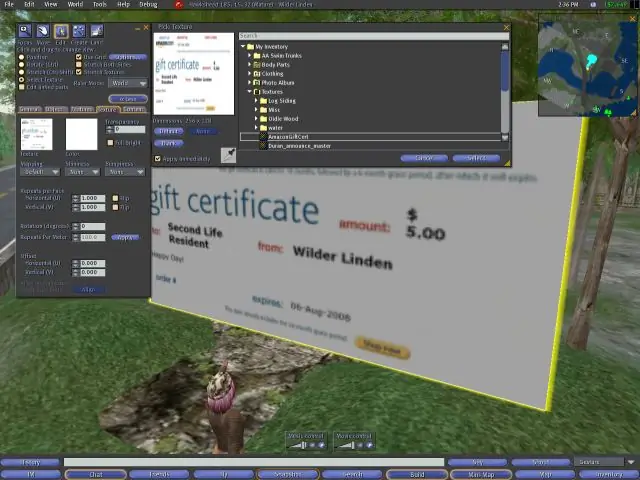This screenshot has height=480, width=640.
Task: Switch to the Object tab
Action: click(x=56, y=109)
